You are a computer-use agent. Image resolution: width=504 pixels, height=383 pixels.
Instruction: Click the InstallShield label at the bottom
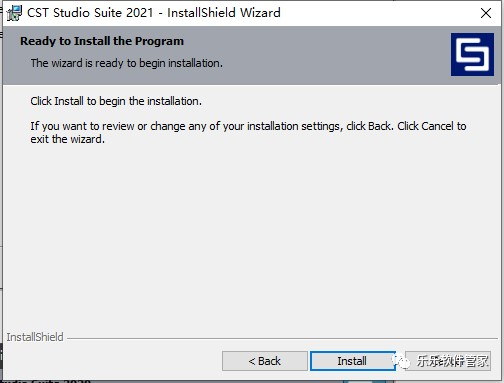tap(35, 337)
